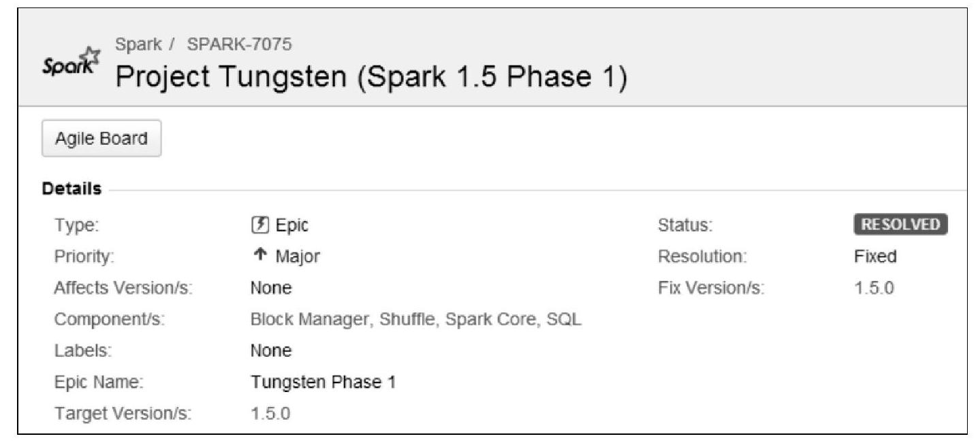Click the Epic issue type icon
Screen dimensions: 980x443
[x=259, y=225]
